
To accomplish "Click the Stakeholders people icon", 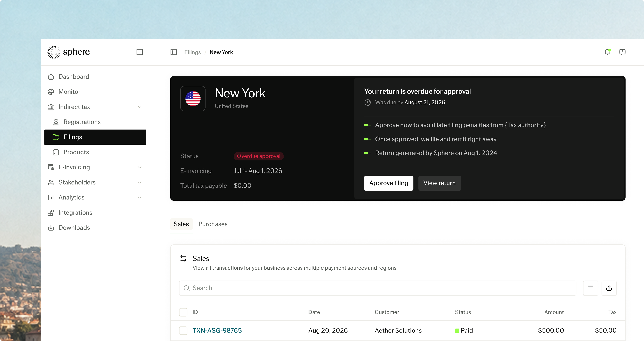I will coord(51,183).
